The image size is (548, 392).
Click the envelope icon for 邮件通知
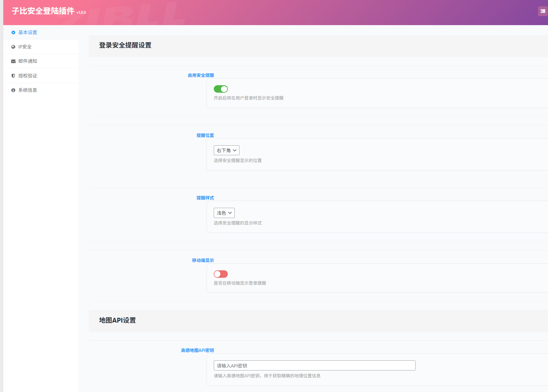click(13, 61)
